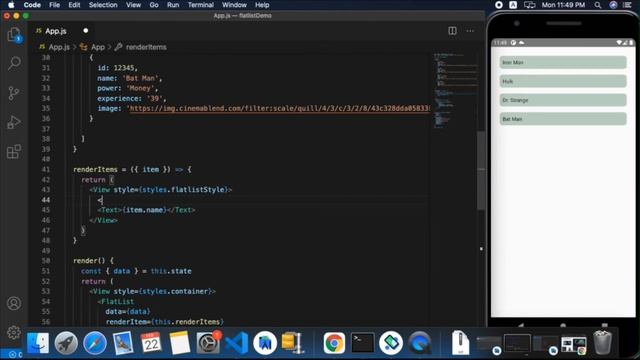This screenshot has height=360, width=640.
Task: Click the item.name Text line
Action: pyautogui.click(x=146, y=210)
